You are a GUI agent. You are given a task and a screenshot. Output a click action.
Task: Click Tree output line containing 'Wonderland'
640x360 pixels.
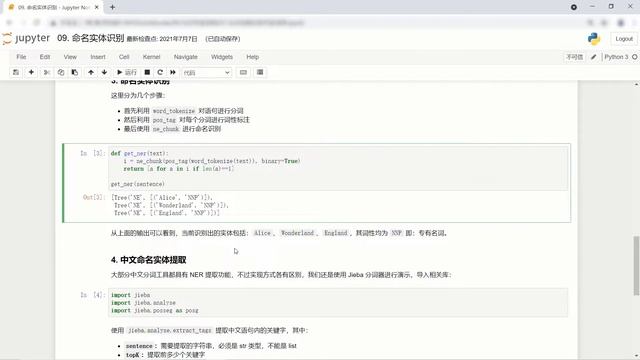pyautogui.click(x=171, y=205)
